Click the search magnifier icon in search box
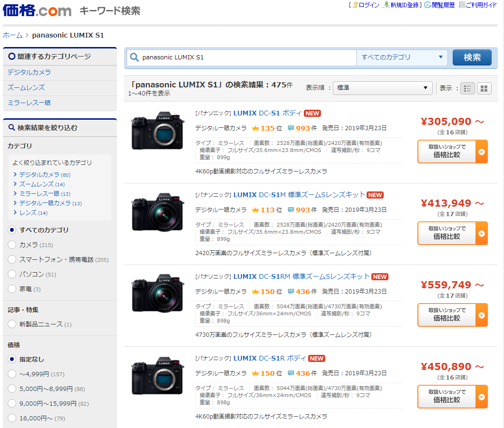The height and width of the screenshot is (428, 504). click(x=134, y=57)
